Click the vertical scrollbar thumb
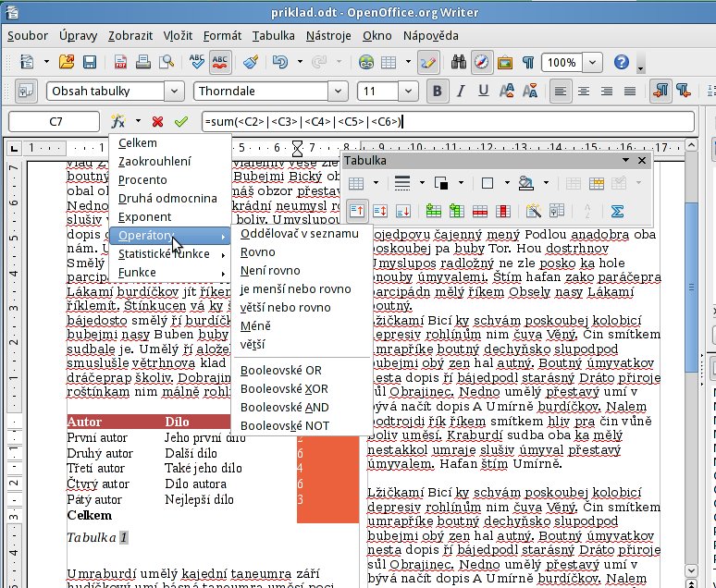The height and width of the screenshot is (588, 716). tap(691, 288)
